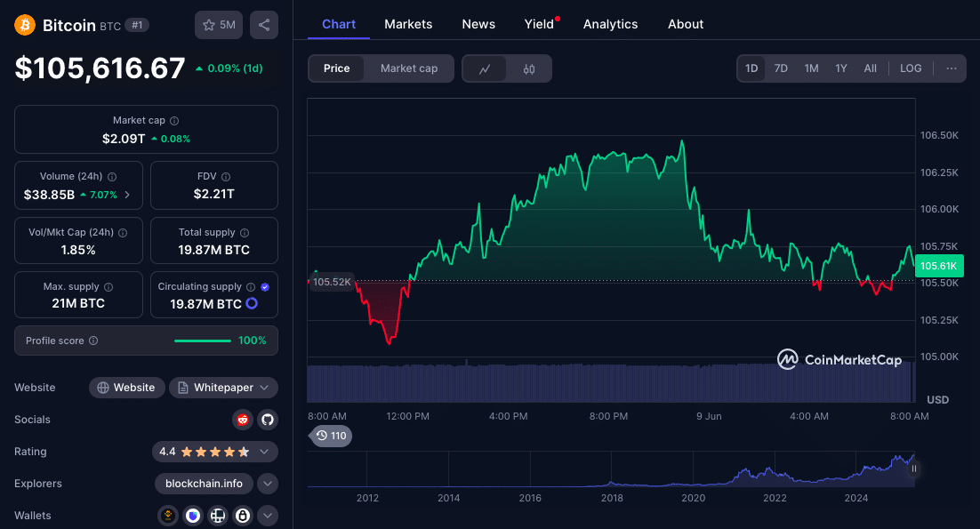Click the $2.21T FDV value
The width and height of the screenshot is (980, 529).
[213, 194]
